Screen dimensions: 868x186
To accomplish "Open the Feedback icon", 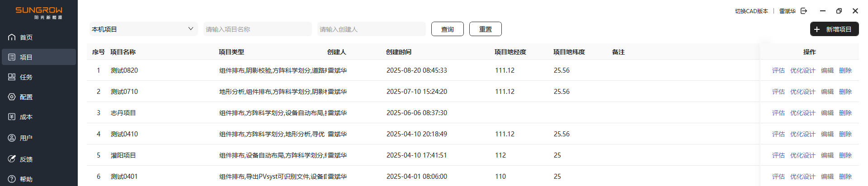I will tap(12, 159).
